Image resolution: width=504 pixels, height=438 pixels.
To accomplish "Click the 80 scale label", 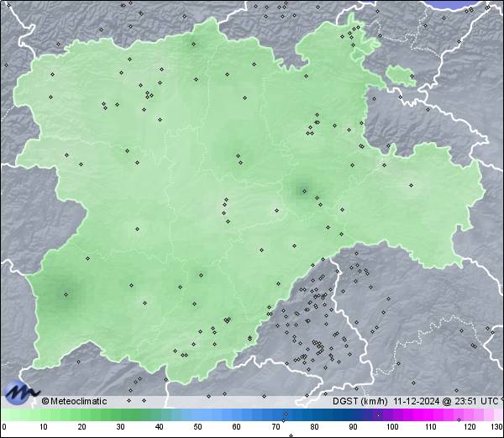I will pos(314,427).
